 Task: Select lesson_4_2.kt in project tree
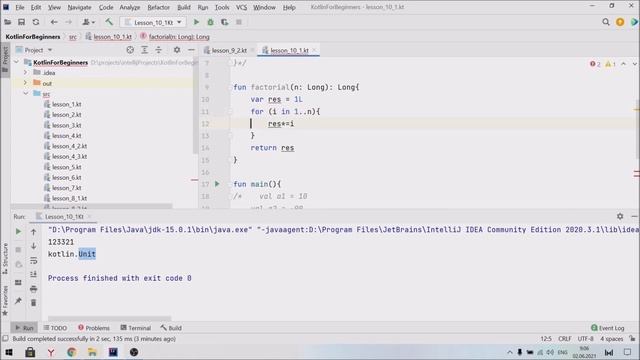[69, 146]
